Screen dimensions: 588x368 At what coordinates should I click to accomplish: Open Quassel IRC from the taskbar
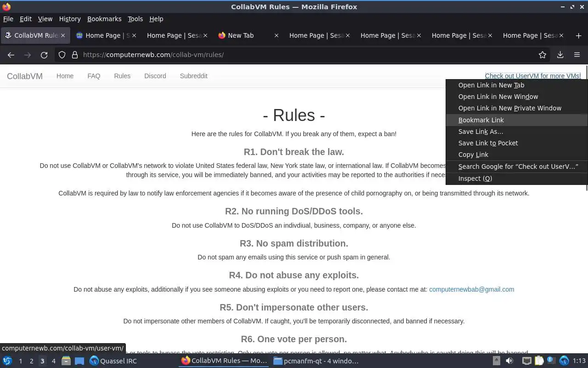(113, 361)
